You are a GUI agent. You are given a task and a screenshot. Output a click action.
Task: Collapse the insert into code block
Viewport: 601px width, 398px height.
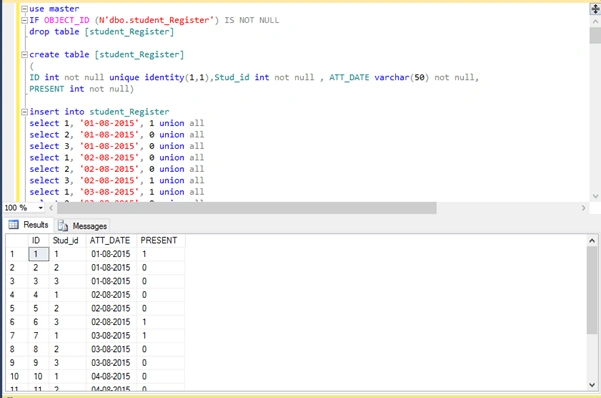pos(24,112)
